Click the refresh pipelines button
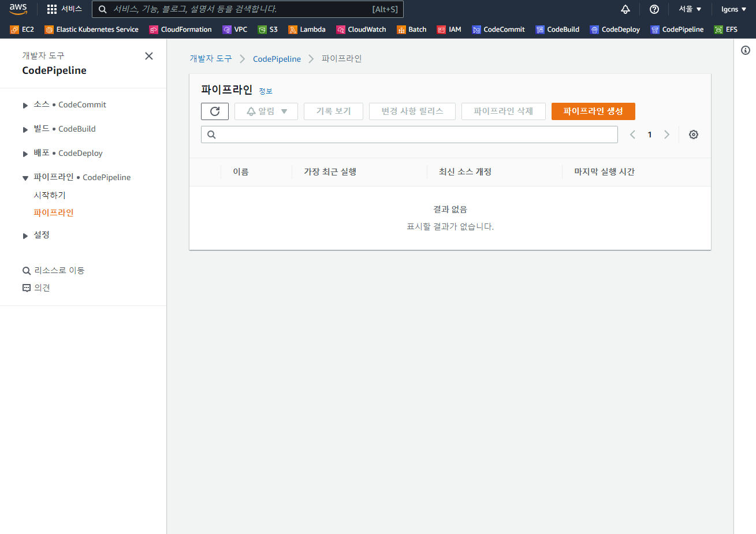 pos(215,111)
